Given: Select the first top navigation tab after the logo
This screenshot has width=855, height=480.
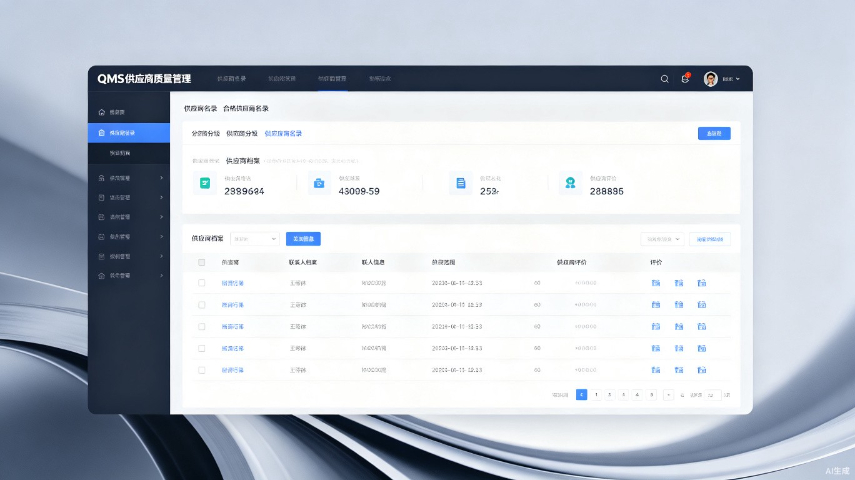Looking at the screenshot, I should 232,79.
